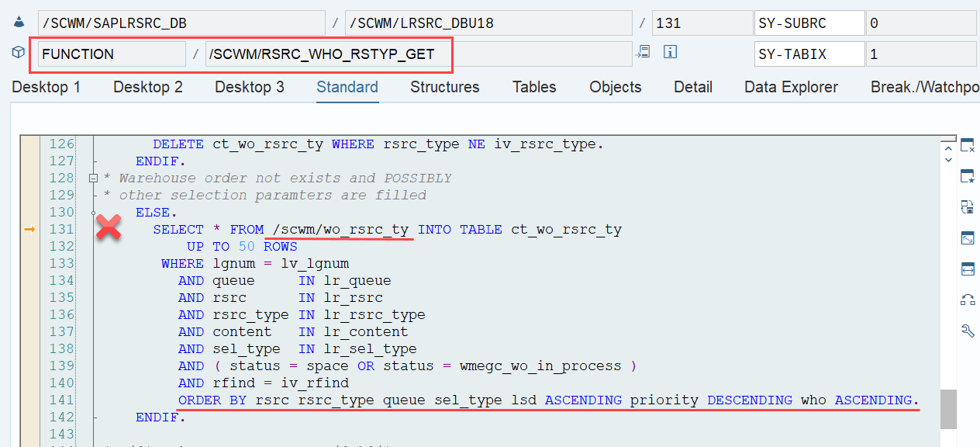Click the Replace Tool icon in side toolbar
This screenshot has height=447, width=980.
pyautogui.click(x=968, y=206)
